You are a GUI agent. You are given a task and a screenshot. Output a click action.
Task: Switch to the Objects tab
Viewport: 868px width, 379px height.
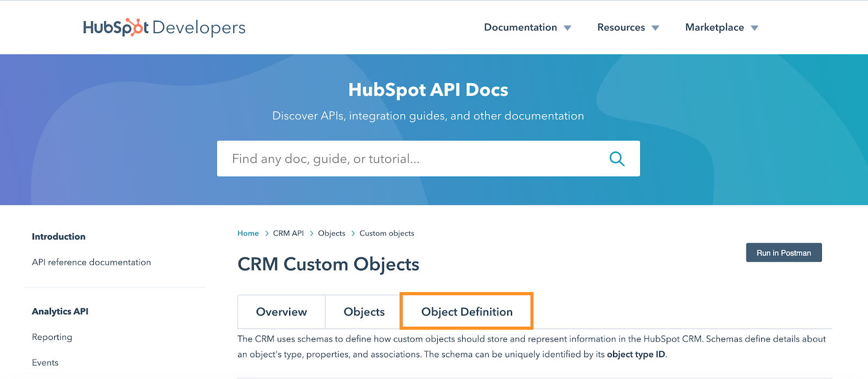pyautogui.click(x=364, y=312)
